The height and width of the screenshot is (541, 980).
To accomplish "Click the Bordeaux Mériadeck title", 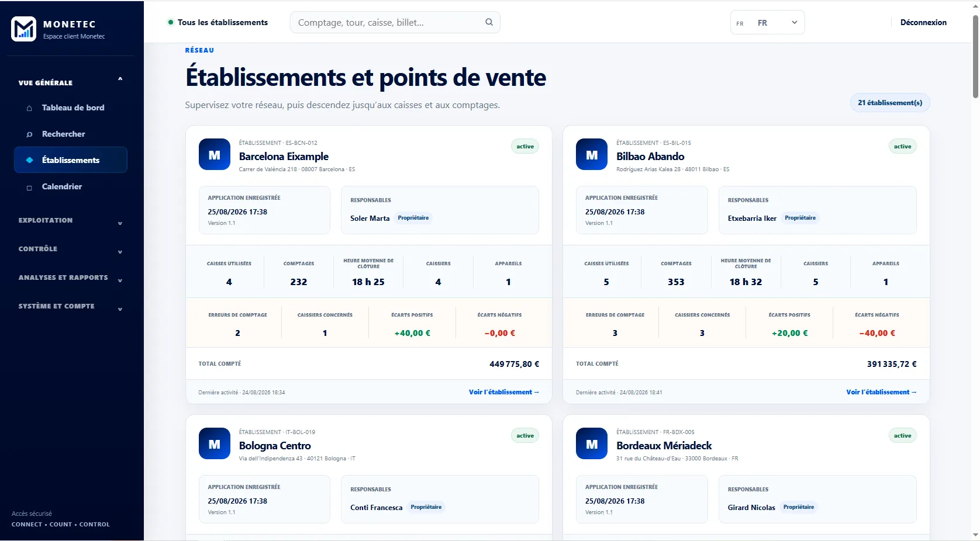I will 664,446.
